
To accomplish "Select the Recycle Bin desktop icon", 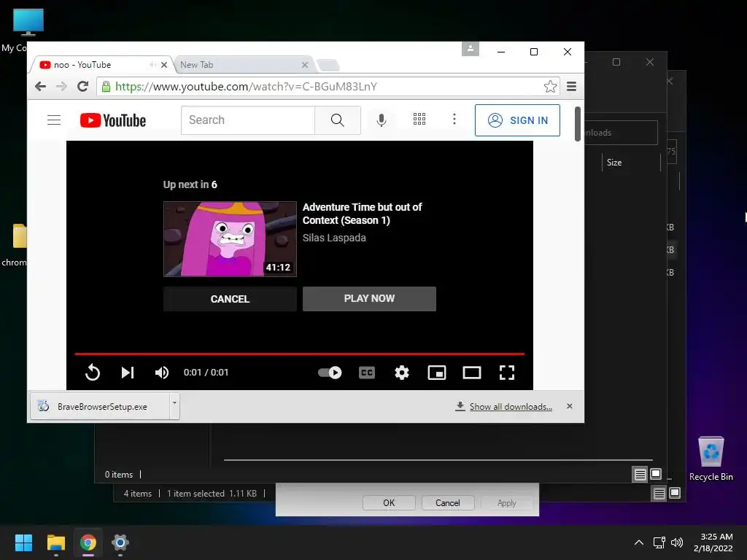I will click(x=711, y=458).
